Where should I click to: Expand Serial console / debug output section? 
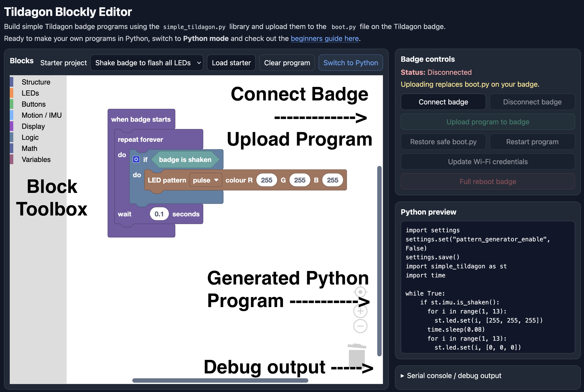(x=451, y=375)
